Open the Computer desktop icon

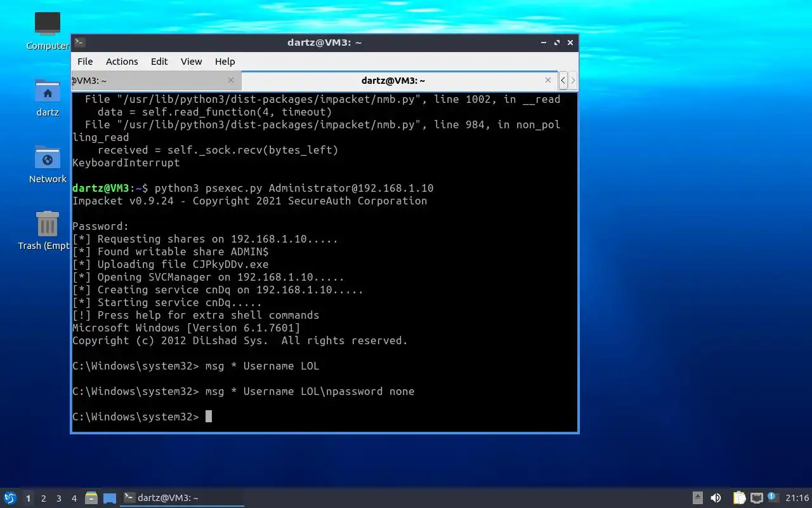[x=48, y=30]
